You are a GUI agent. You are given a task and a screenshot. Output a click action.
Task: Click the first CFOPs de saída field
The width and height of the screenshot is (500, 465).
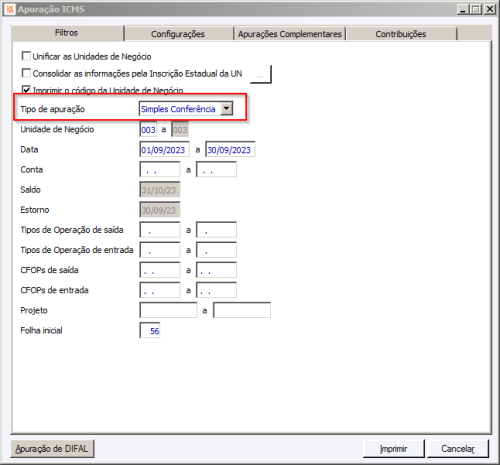[x=160, y=270]
